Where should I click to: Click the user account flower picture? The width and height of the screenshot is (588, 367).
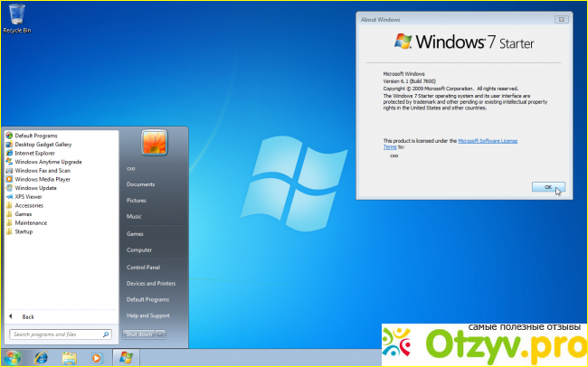155,143
